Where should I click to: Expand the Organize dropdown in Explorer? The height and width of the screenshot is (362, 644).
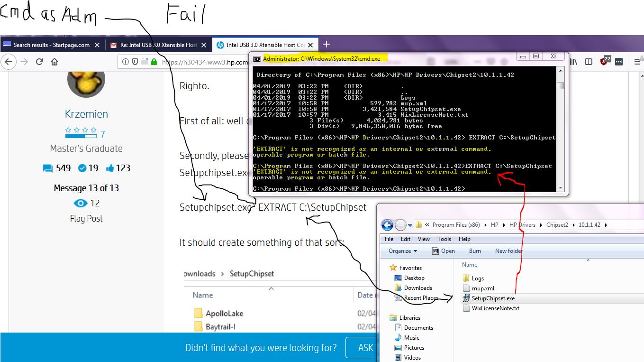tap(403, 251)
